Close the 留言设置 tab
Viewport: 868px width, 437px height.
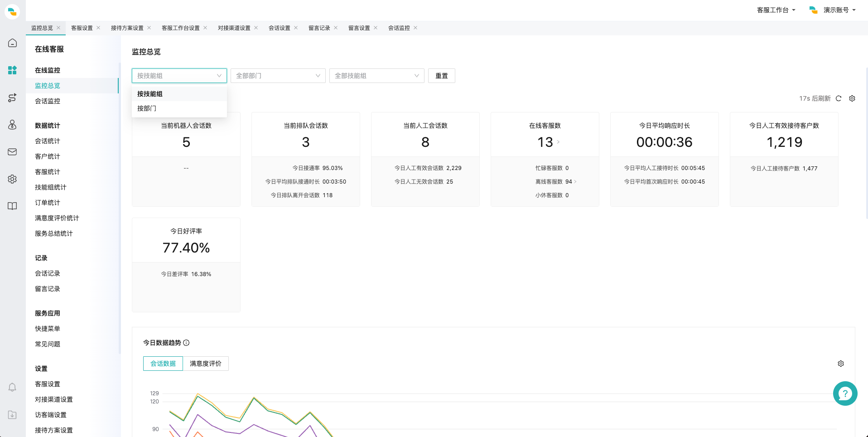[x=376, y=28]
